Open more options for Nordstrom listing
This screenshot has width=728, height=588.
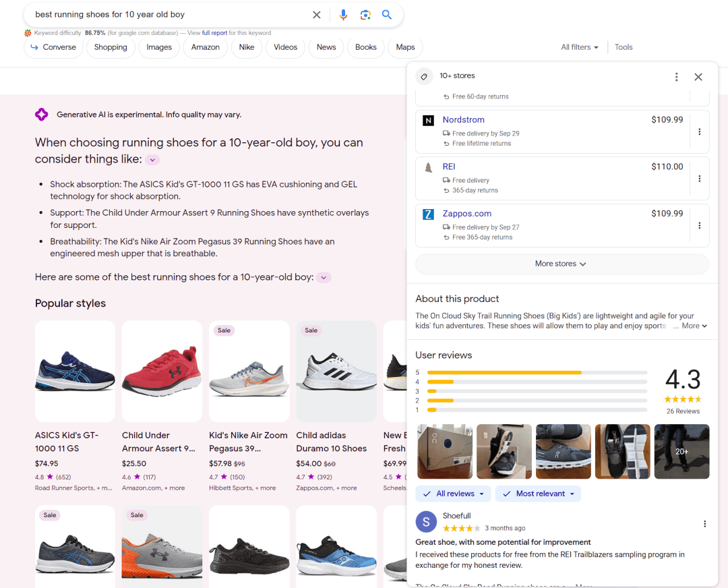[700, 132]
